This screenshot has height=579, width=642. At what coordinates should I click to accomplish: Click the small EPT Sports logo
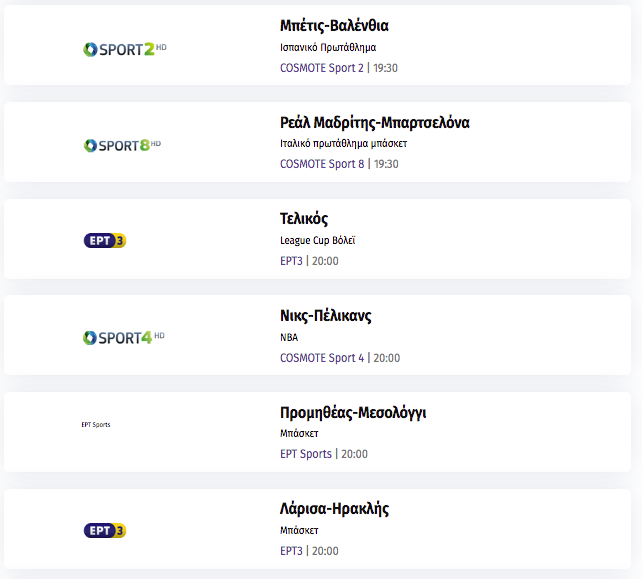pyautogui.click(x=96, y=425)
